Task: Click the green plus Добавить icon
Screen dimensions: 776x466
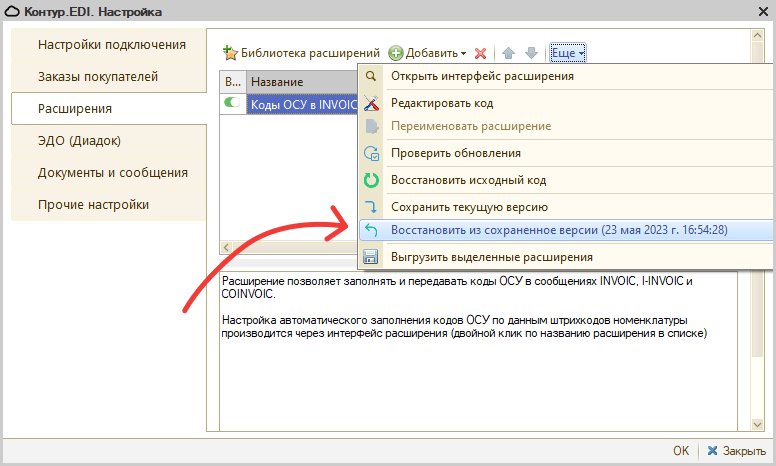Action: click(x=395, y=53)
